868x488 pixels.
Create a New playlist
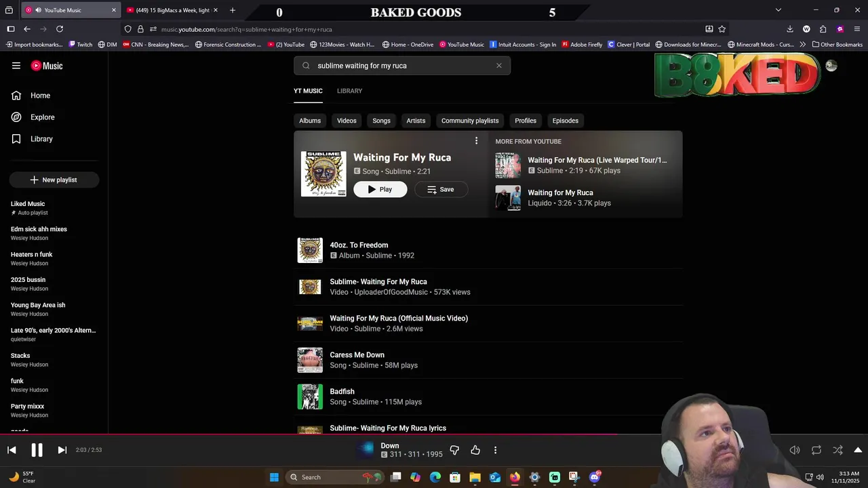tap(54, 180)
